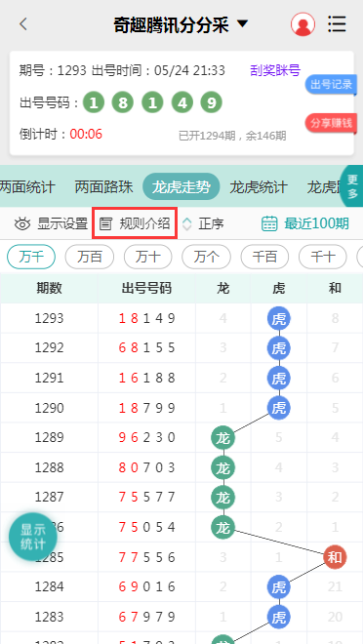Select the 万十 position filter
The width and height of the screenshot is (363, 644).
[x=147, y=257]
